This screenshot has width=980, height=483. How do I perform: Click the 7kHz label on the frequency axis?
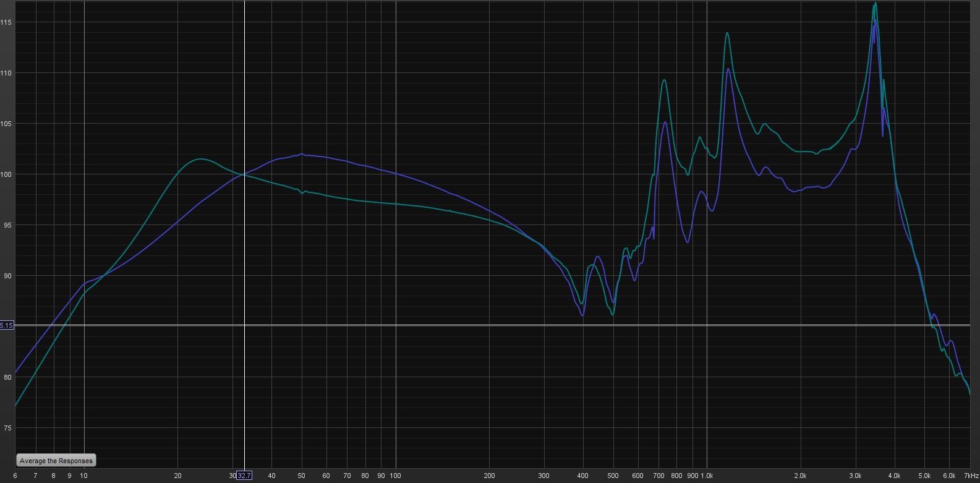point(971,476)
